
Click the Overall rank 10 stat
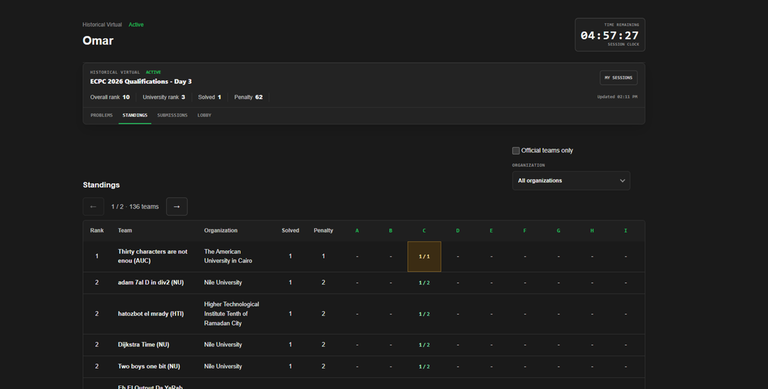point(110,97)
